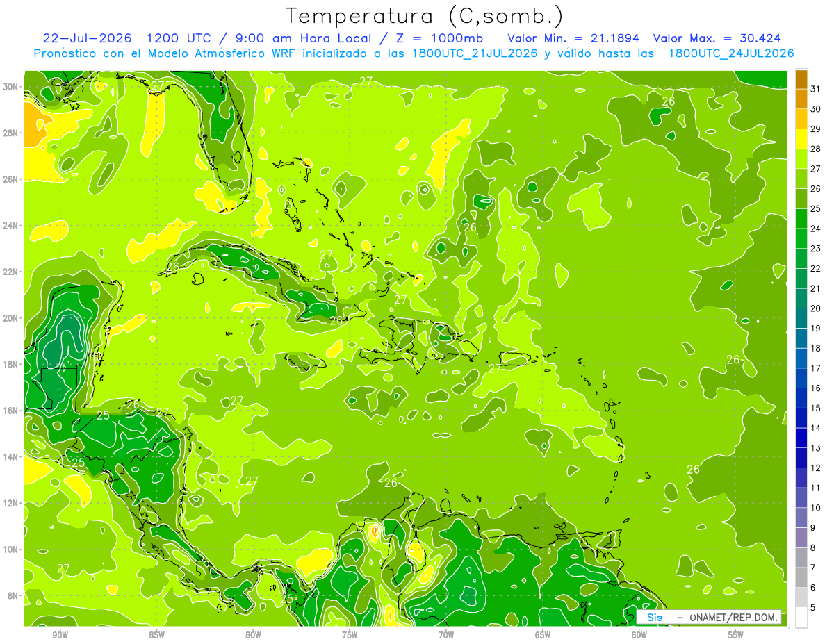Click the 20N latitude axis label

10,318
